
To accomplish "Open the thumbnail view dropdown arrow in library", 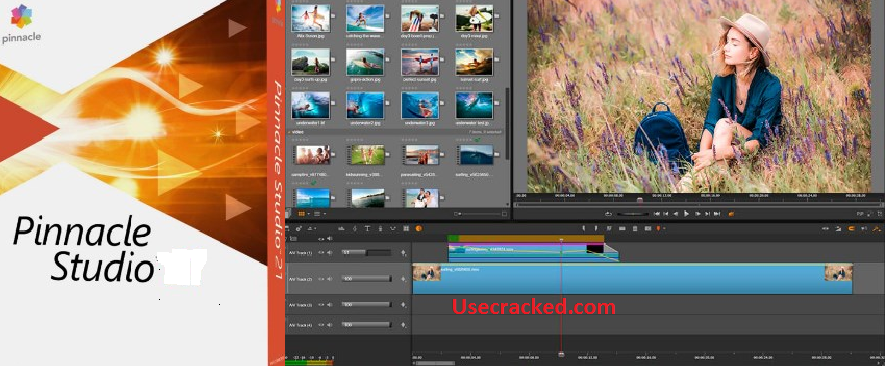I will [309, 214].
